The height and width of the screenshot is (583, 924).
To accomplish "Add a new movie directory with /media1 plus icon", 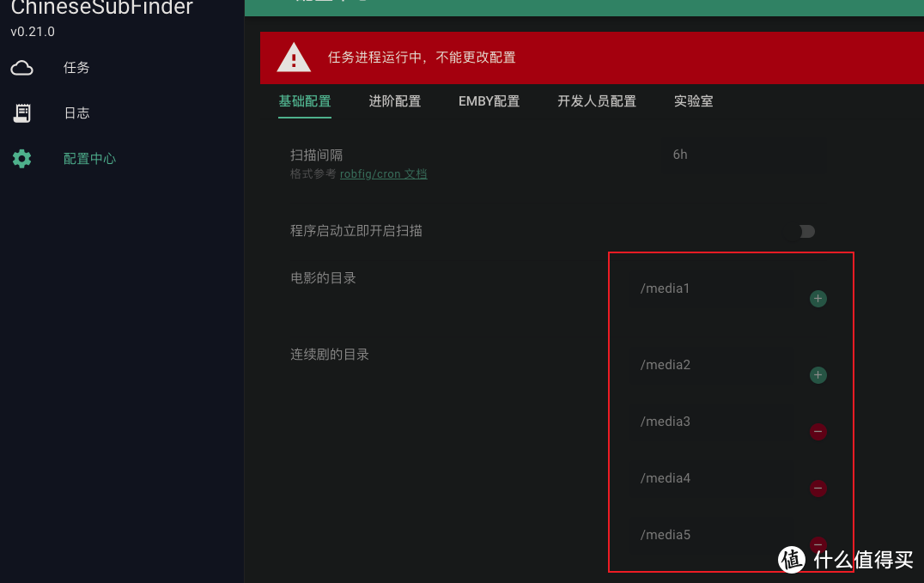I will [818, 299].
